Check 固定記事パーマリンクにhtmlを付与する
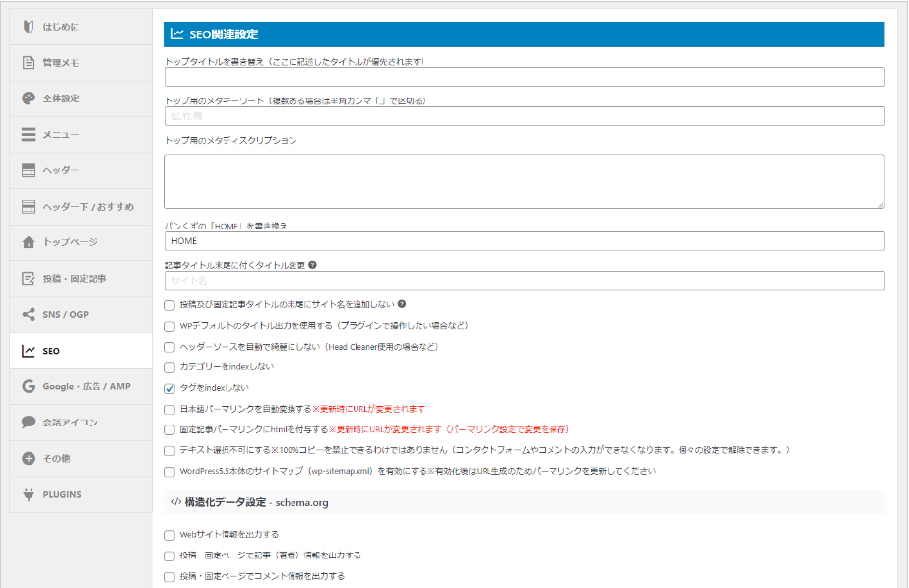 [x=169, y=430]
